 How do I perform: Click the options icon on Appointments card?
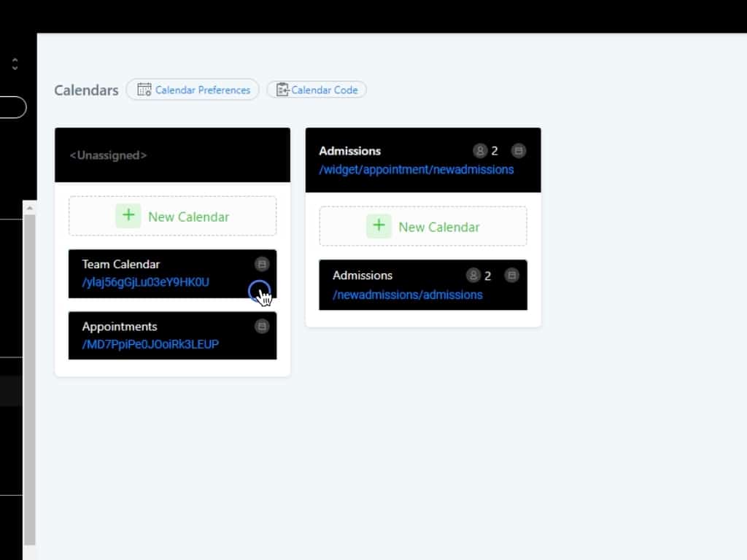pos(262,326)
